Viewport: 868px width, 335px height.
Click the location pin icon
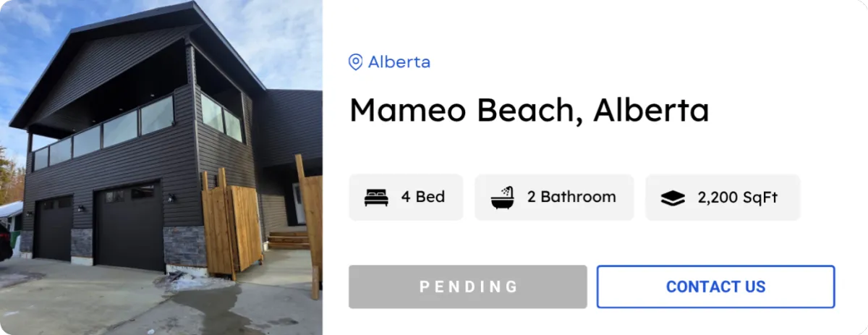coord(355,62)
